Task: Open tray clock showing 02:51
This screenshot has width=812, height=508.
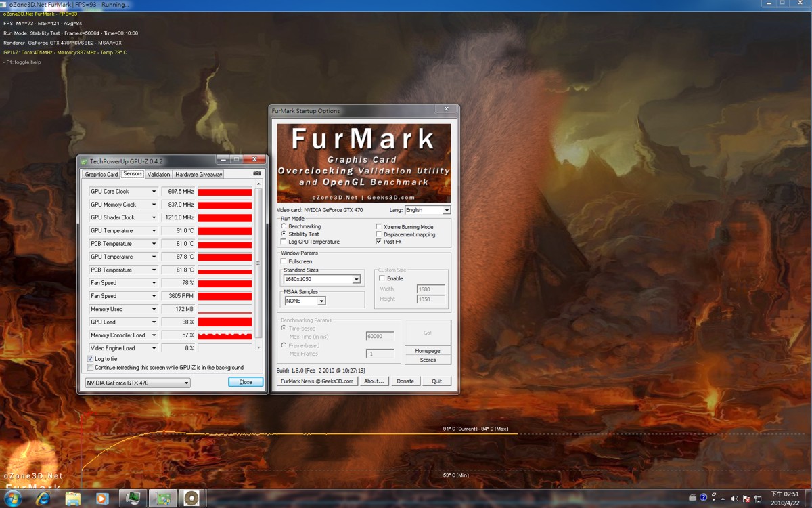Action: point(785,499)
